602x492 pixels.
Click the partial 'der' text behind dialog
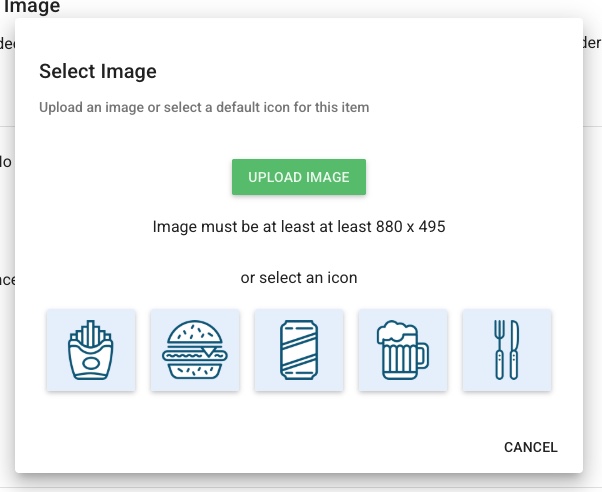(x=592, y=43)
